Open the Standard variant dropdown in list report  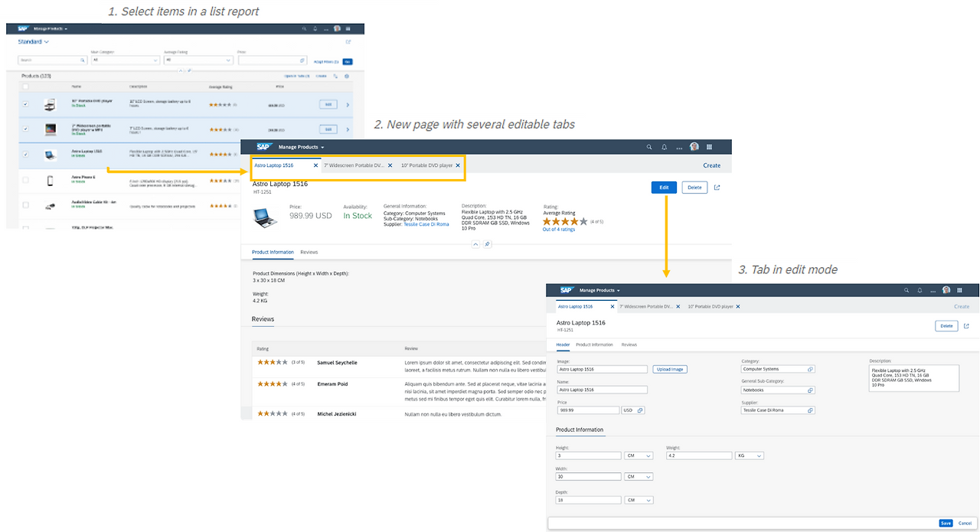point(34,41)
